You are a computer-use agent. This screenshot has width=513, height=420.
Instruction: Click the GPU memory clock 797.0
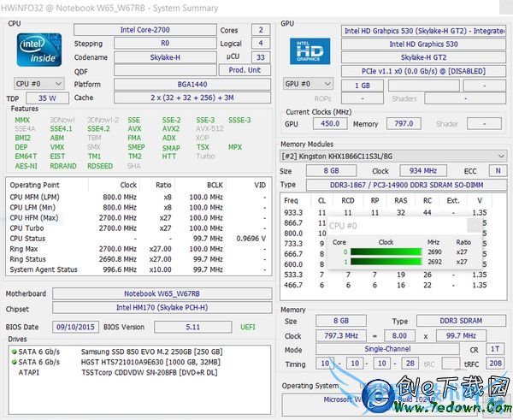tap(404, 124)
